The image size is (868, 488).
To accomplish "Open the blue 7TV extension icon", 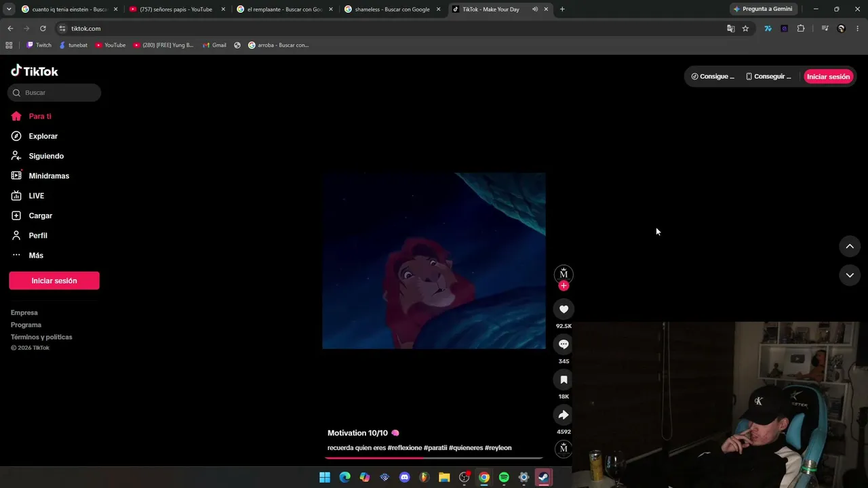I will click(768, 28).
